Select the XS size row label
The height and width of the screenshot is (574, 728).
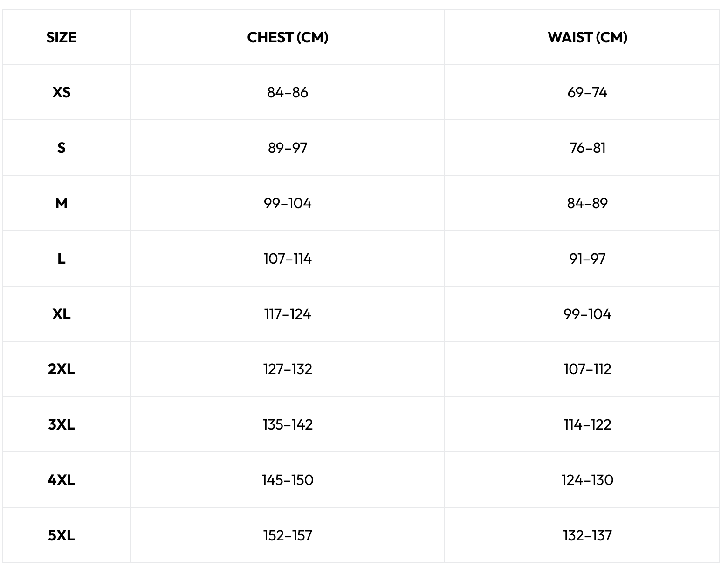click(62, 92)
